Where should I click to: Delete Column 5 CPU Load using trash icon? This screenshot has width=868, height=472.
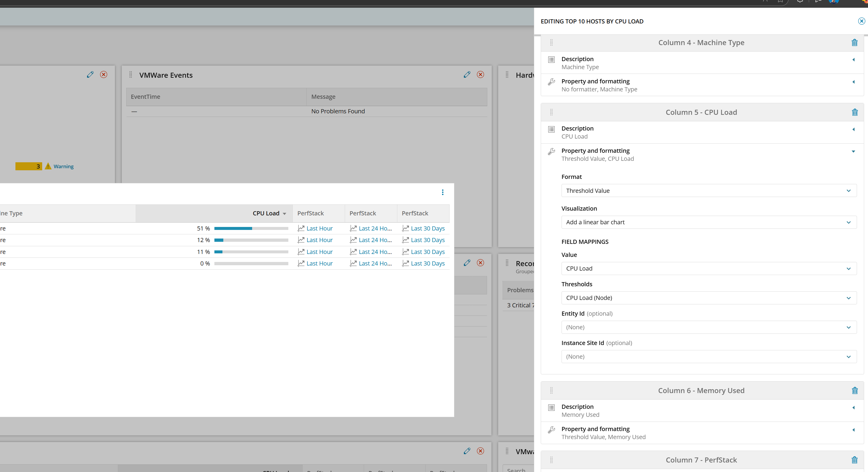point(854,112)
